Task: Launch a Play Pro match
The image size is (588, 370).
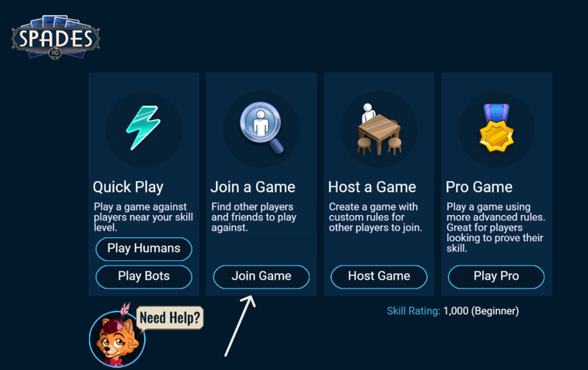Action: click(x=496, y=277)
